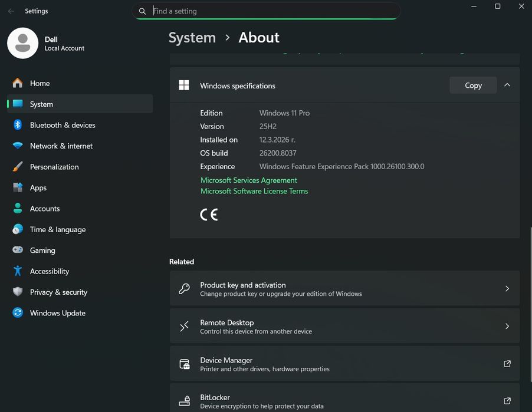This screenshot has width=532, height=412.
Task: Click the About page title
Action: [x=259, y=37]
